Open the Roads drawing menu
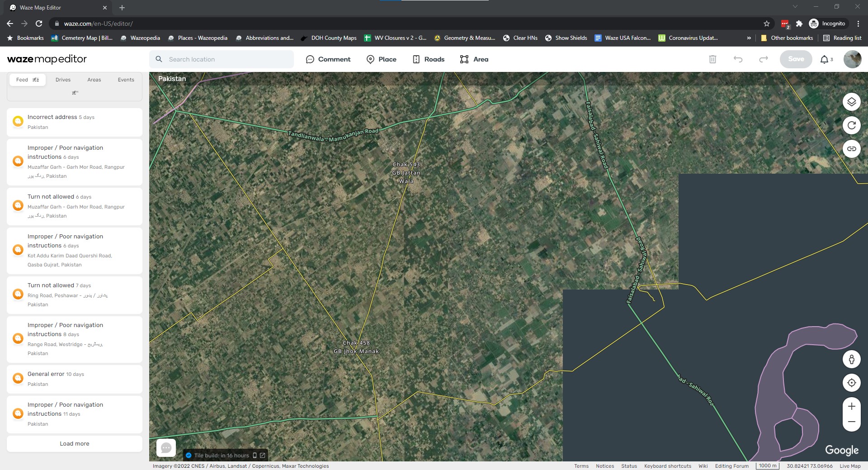Viewport: 868px width, 470px height. point(428,59)
